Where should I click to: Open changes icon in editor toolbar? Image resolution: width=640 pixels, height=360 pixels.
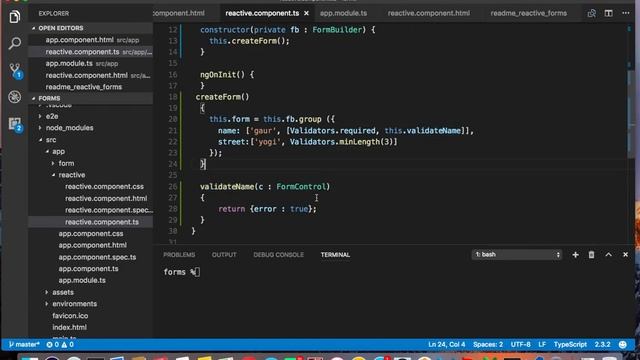tap(591, 13)
